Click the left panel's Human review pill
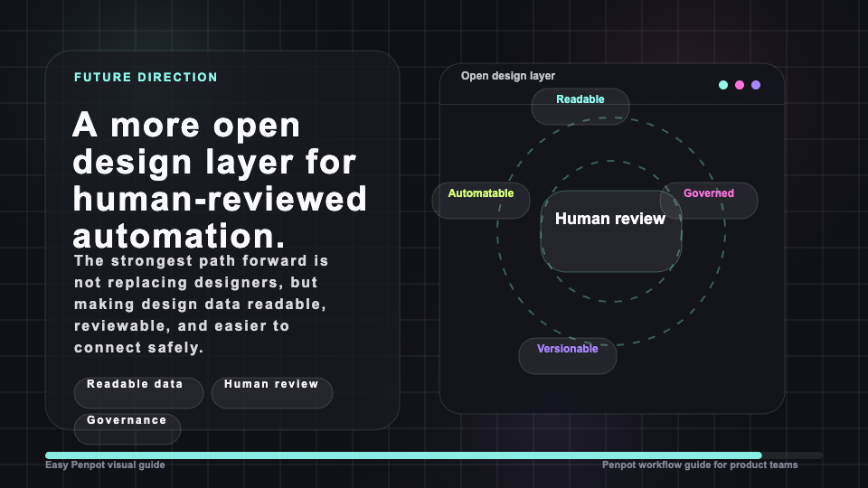 272,393
